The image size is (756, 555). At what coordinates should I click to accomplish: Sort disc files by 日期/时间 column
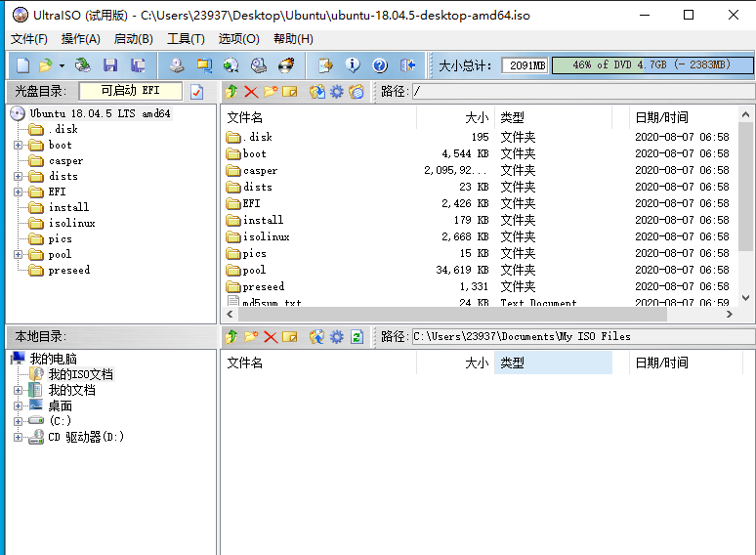(685, 117)
